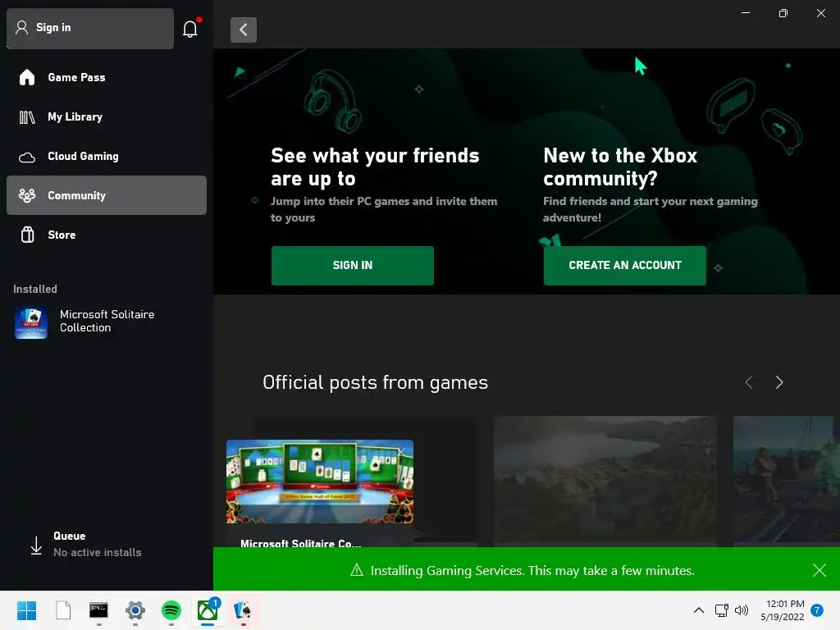Click the My Library books icon
The height and width of the screenshot is (630, 840).
tap(27, 116)
